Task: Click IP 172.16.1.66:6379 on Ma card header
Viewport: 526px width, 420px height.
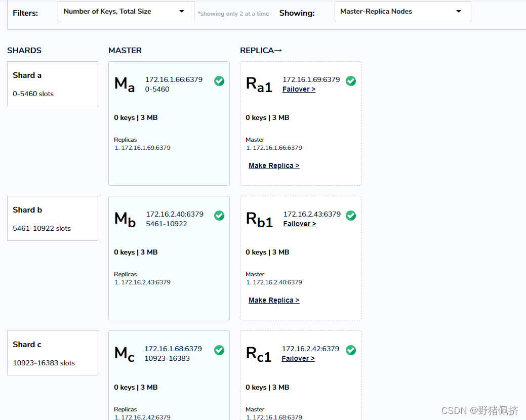Action: point(174,79)
